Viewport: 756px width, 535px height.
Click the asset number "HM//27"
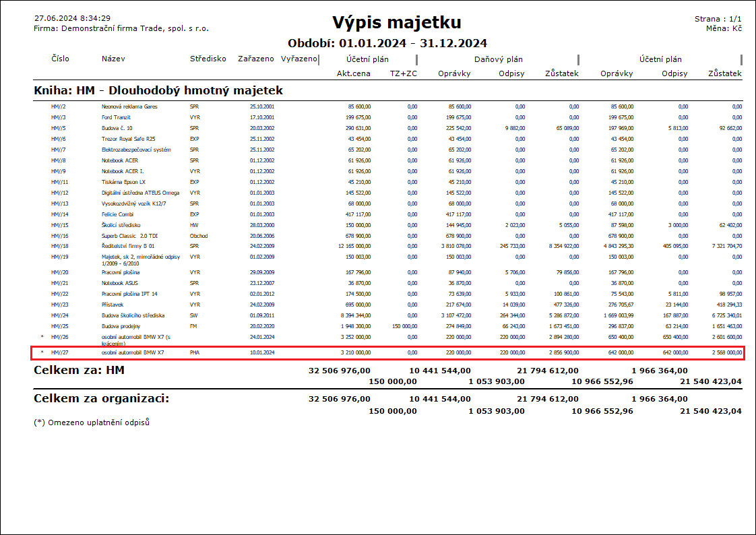click(x=60, y=352)
